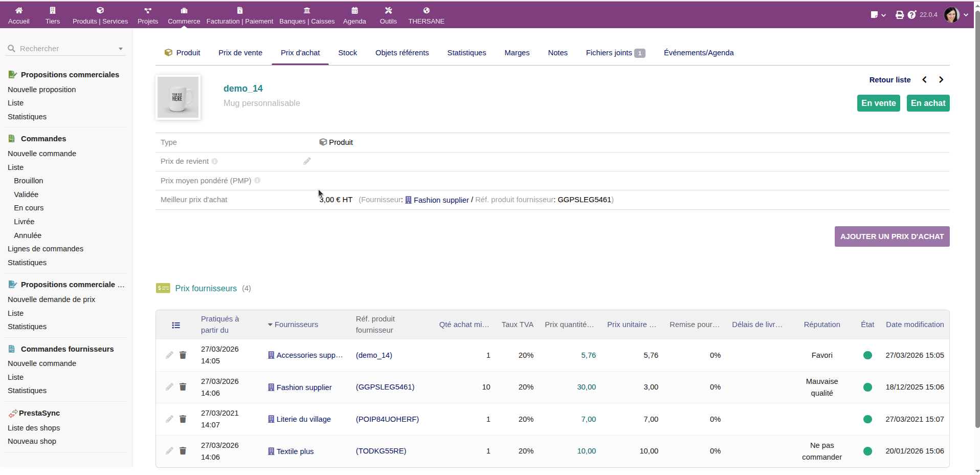This screenshot has width=980, height=475.
Task: Open the Accueil home menu
Action: pyautogui.click(x=19, y=15)
